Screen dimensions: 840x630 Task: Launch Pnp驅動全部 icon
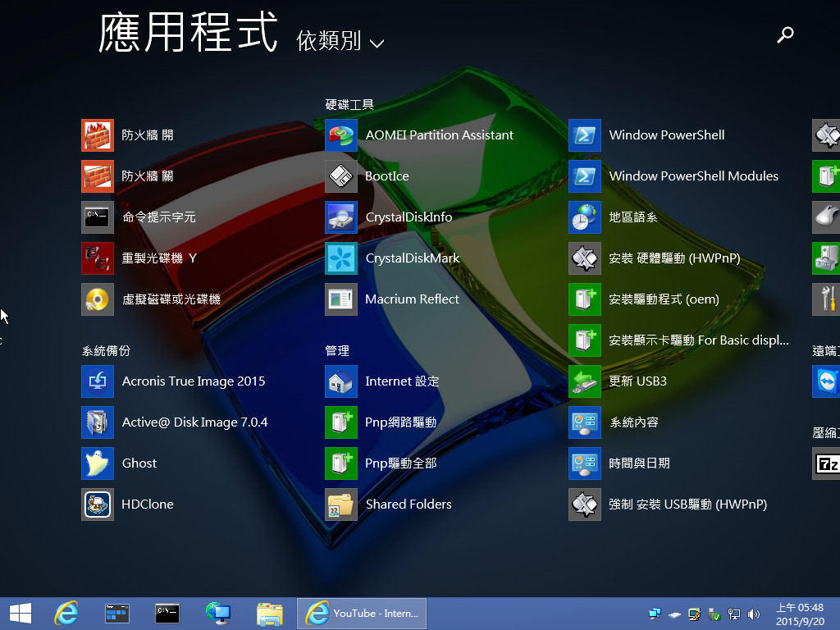[x=341, y=463]
